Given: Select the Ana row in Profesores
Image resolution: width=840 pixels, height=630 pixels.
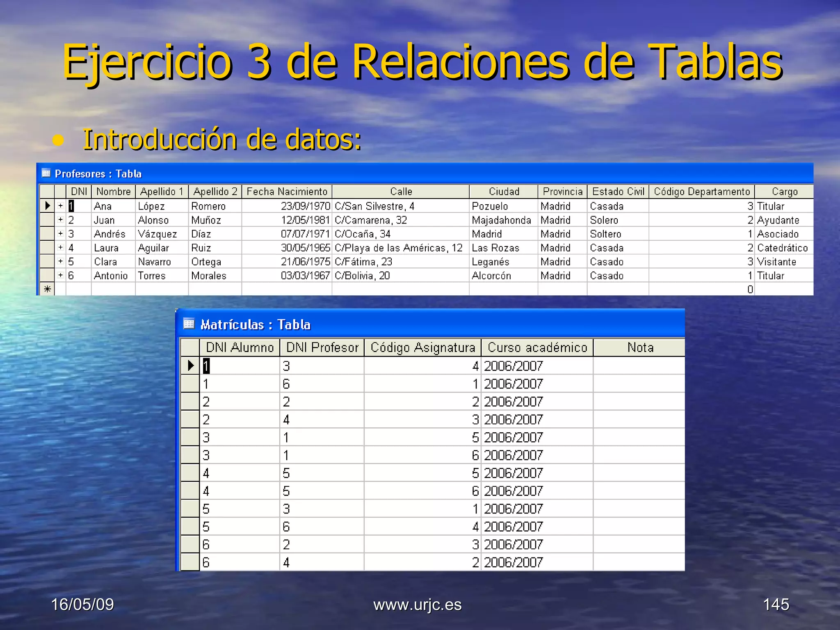Looking at the screenshot, I should tap(47, 206).
